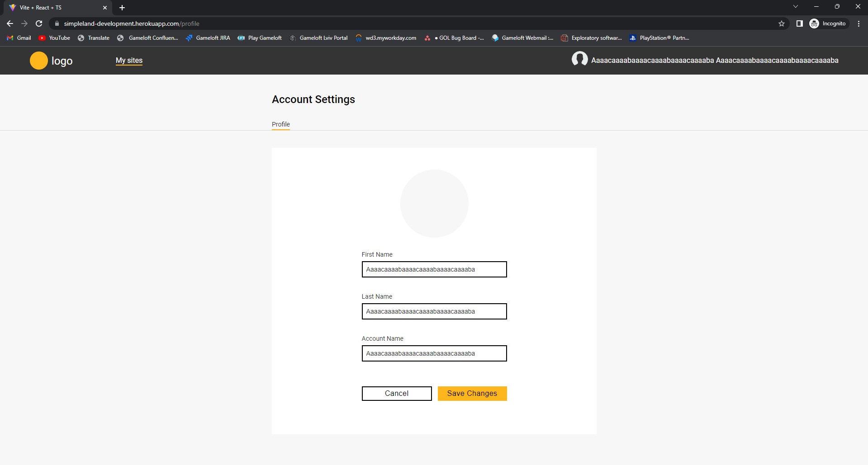Open Chrome's three-dot menu

859,23
